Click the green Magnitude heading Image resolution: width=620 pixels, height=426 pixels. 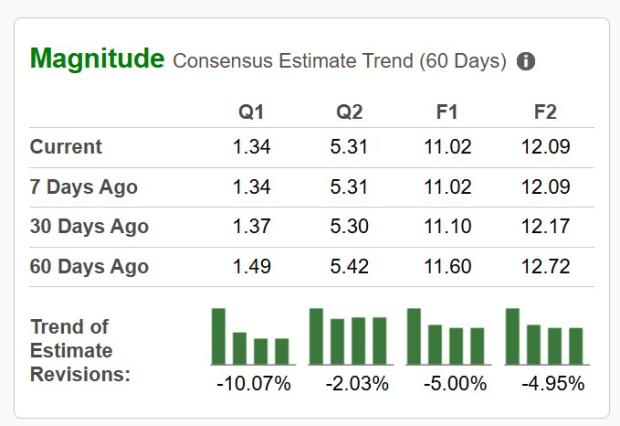(x=97, y=58)
